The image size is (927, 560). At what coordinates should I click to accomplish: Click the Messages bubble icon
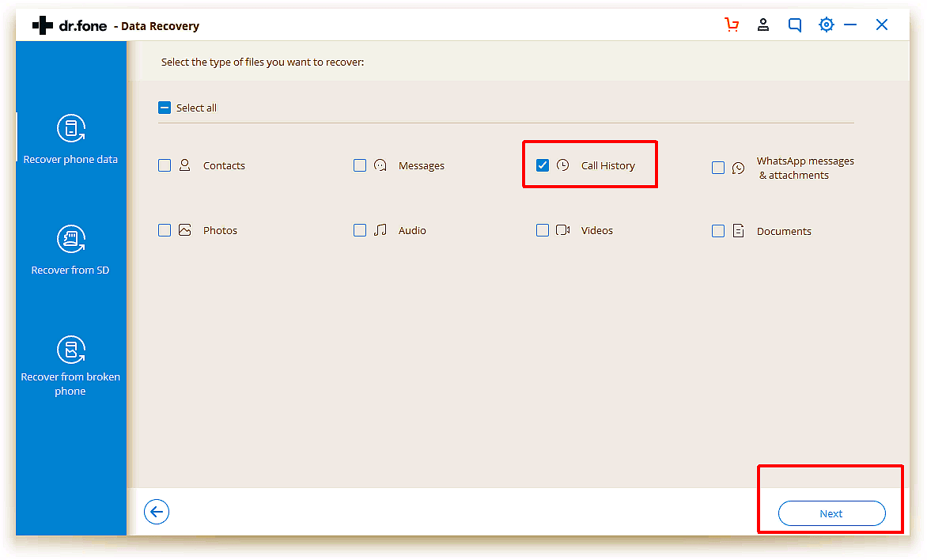380,165
